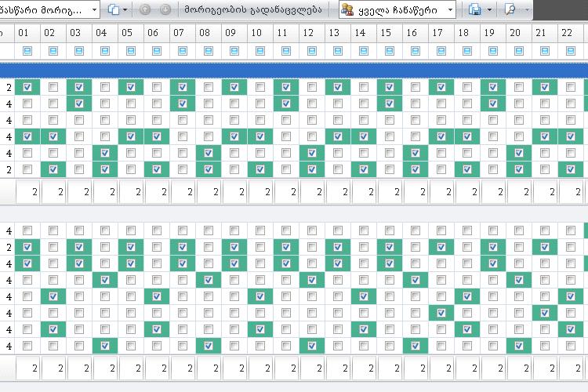Click the blue icon under column 16
The height and width of the screenshot is (392, 588).
point(416,51)
